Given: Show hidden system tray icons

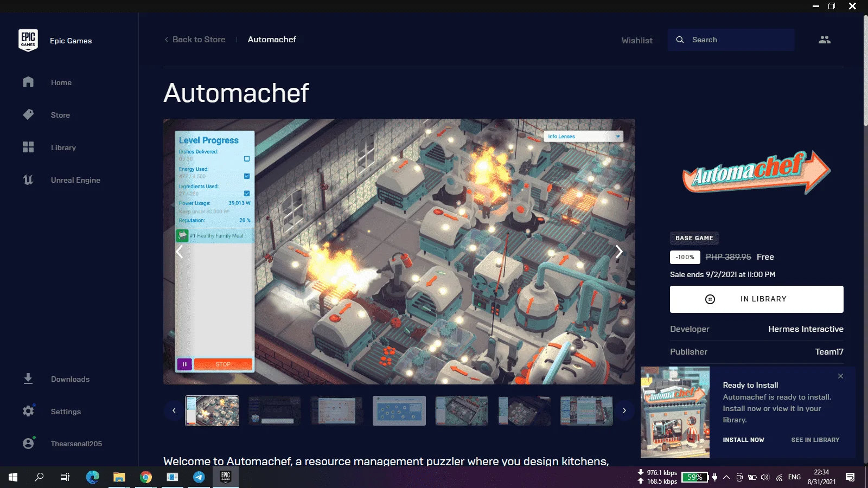Looking at the screenshot, I should 726,477.
